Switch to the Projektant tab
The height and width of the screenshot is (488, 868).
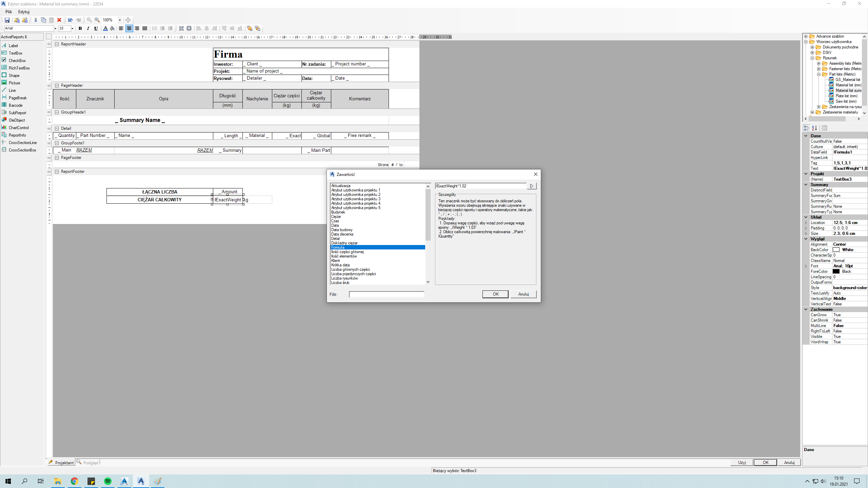click(61, 463)
